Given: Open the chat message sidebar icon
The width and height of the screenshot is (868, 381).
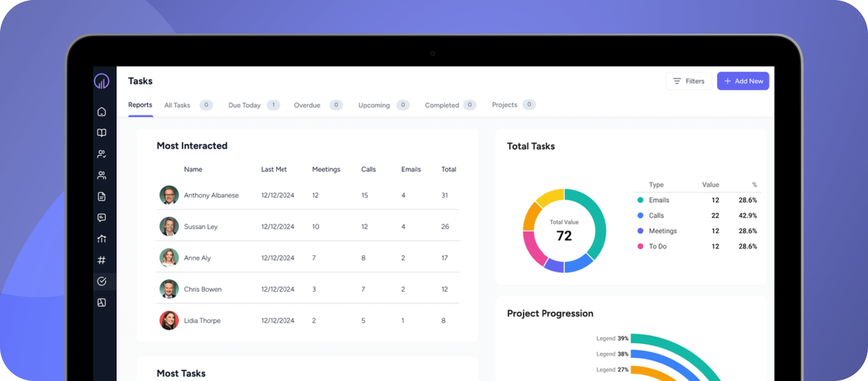Looking at the screenshot, I should (101, 218).
